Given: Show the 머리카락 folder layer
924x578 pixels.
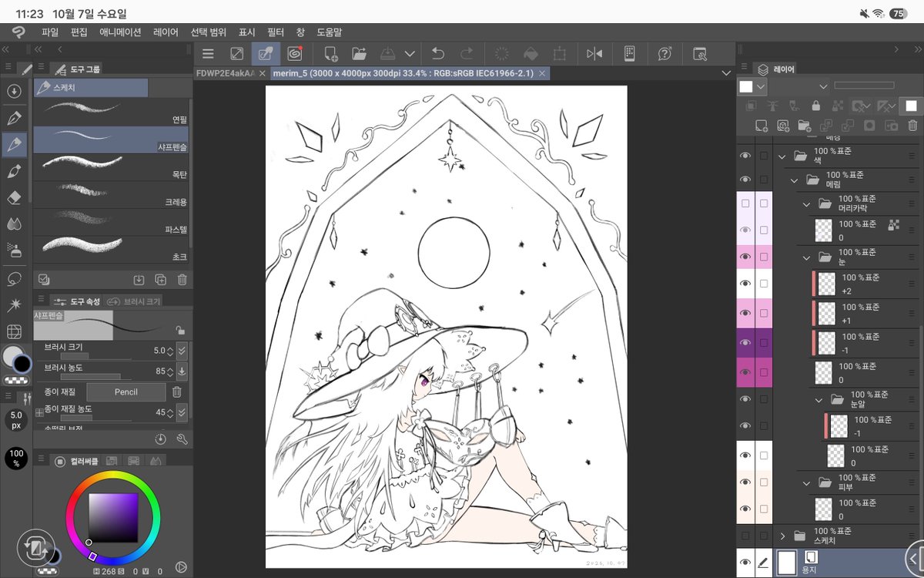Looking at the screenshot, I should pyautogui.click(x=745, y=203).
